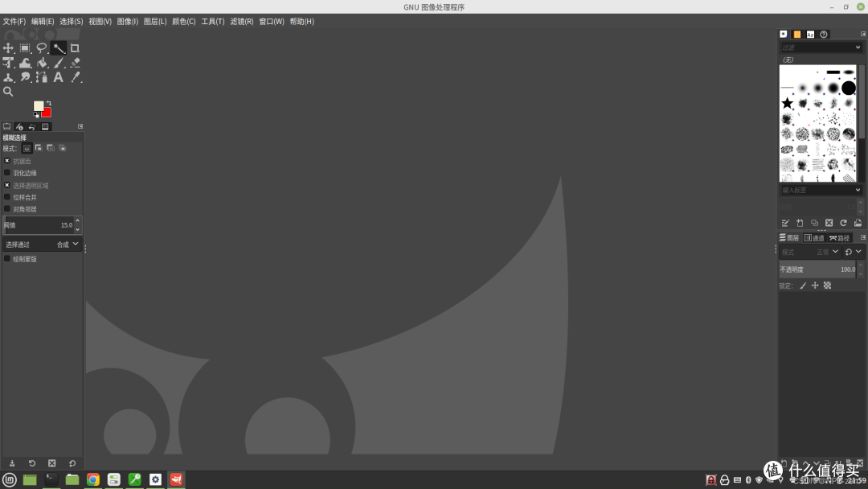Select the large hard round brush thumbnail

(x=849, y=88)
